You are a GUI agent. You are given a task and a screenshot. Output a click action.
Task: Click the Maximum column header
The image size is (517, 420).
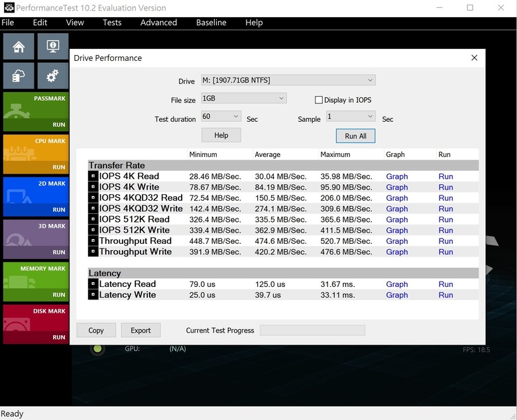click(351, 154)
